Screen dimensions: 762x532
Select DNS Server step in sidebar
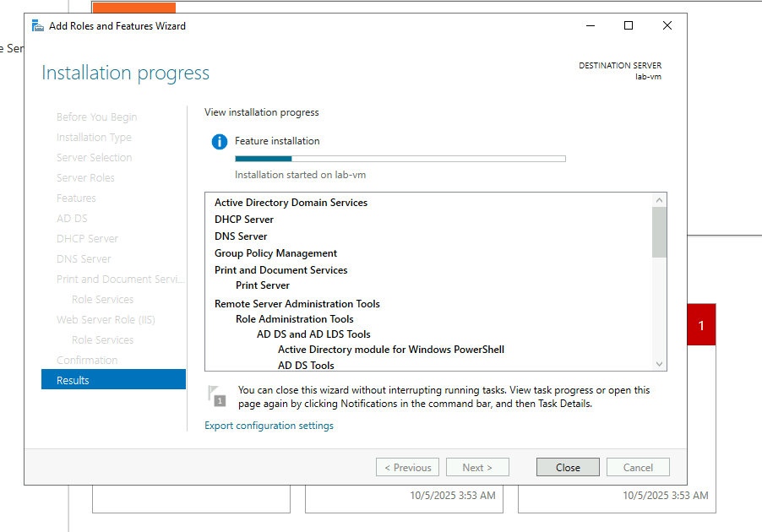(84, 259)
